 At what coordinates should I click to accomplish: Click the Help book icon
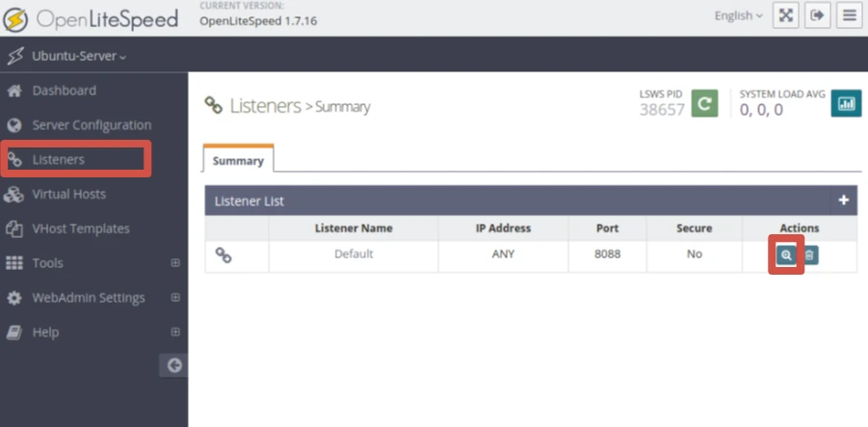pyautogui.click(x=13, y=333)
